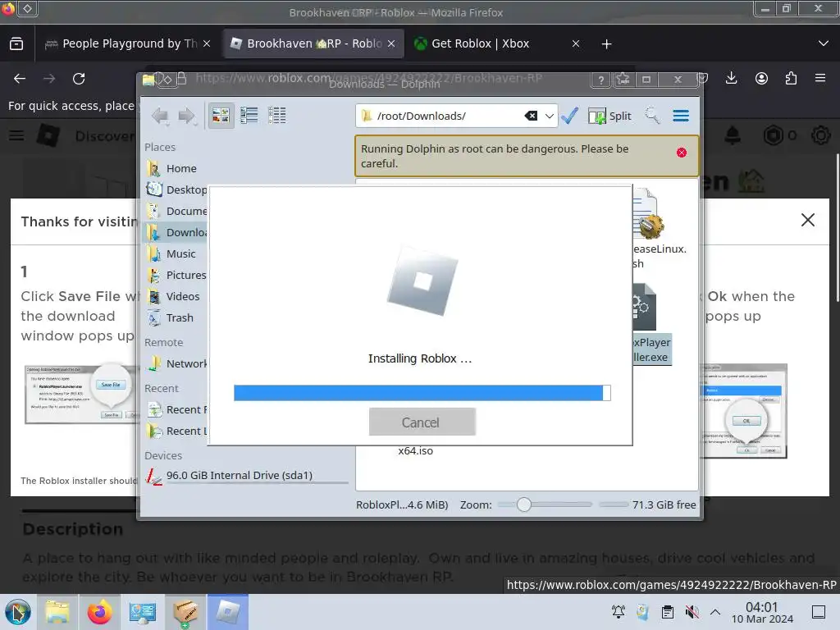Open Network under Remote

[x=176, y=363]
